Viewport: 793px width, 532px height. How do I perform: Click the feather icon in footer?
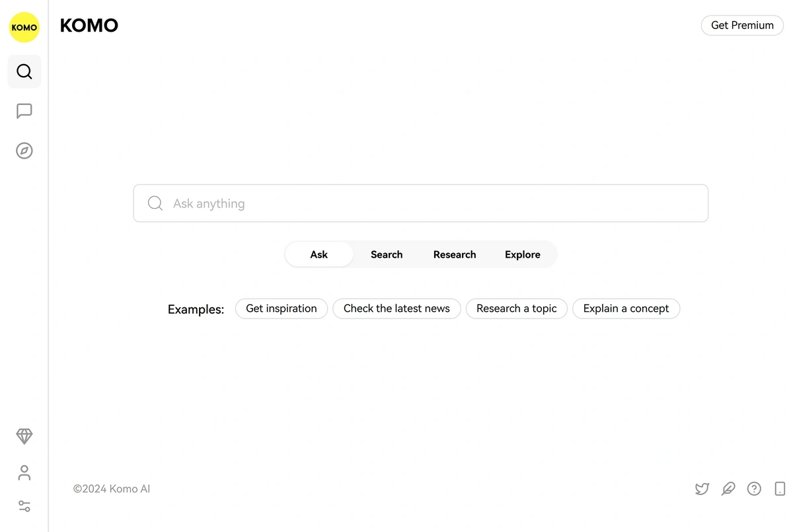(x=728, y=489)
